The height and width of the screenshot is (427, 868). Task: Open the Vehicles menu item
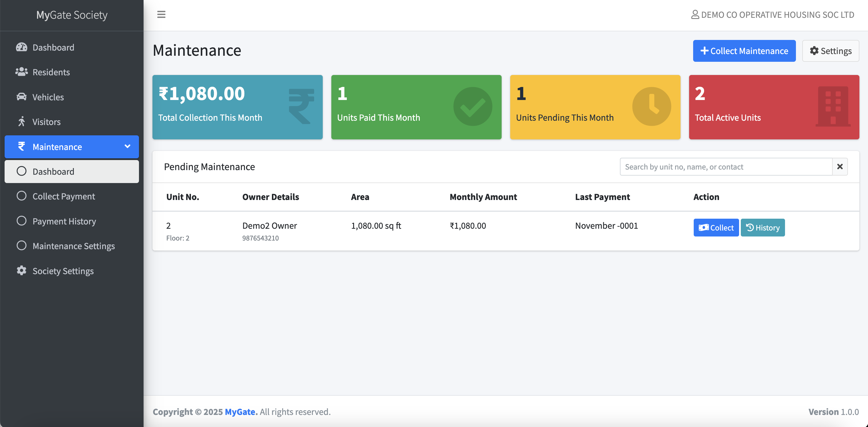(x=72, y=97)
